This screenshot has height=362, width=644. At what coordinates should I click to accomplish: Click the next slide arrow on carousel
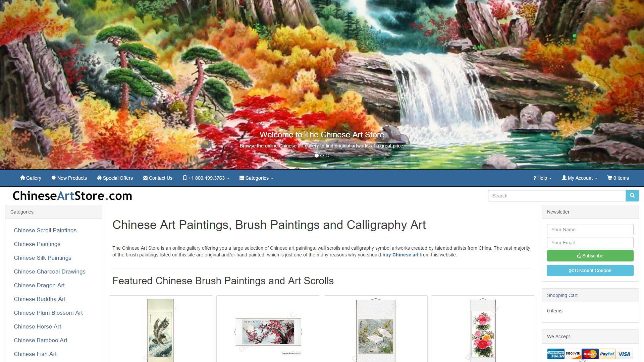tap(596, 85)
